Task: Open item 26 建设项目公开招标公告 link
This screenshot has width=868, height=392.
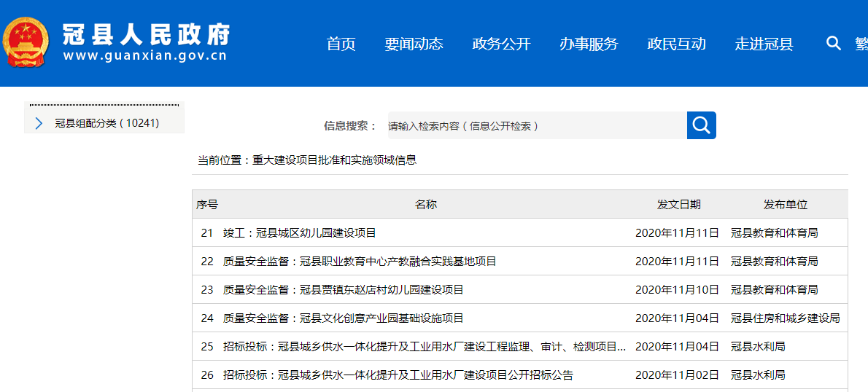Action: [398, 375]
